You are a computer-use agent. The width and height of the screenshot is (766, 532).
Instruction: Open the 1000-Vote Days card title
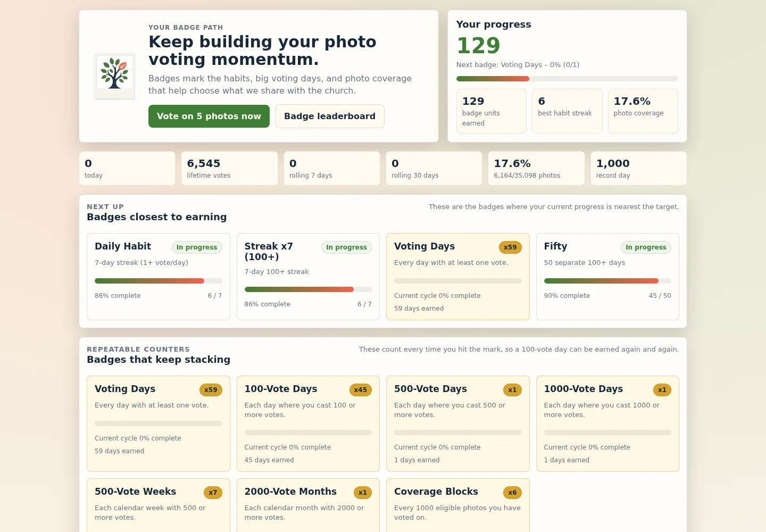click(x=583, y=389)
